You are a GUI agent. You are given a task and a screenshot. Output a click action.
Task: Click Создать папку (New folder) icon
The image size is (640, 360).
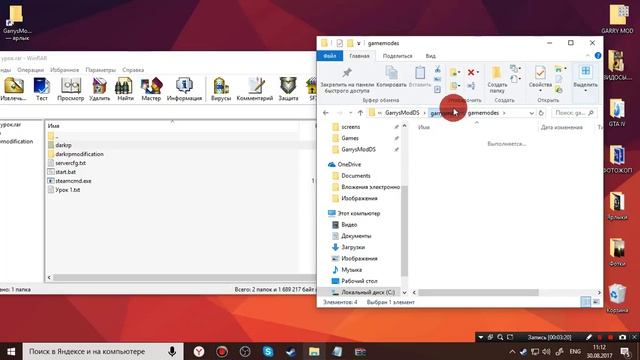[497, 80]
